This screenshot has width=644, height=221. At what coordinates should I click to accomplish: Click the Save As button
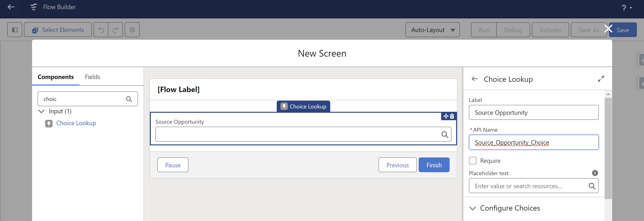click(x=588, y=30)
